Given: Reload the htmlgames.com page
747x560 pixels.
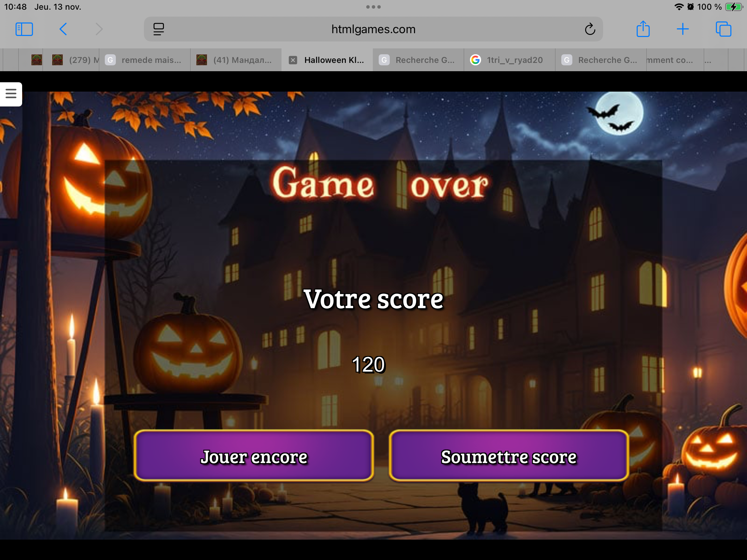Looking at the screenshot, I should tap(590, 29).
